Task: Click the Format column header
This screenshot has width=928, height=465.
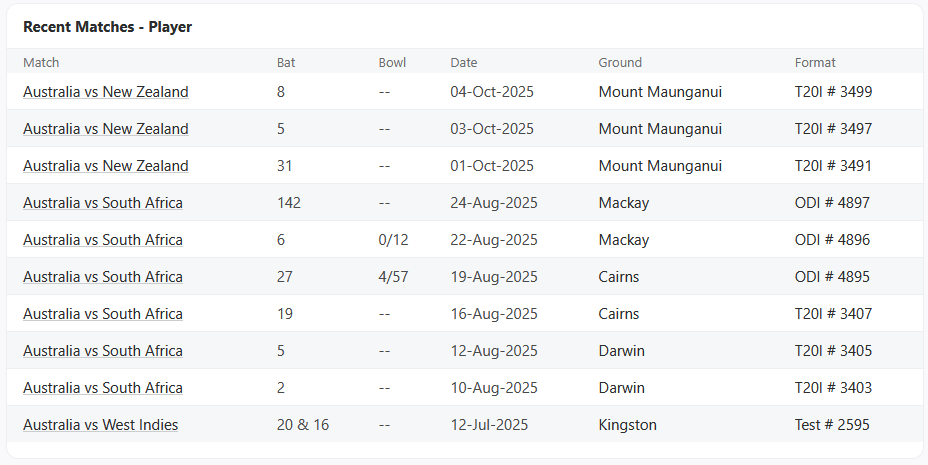Action: coord(815,62)
